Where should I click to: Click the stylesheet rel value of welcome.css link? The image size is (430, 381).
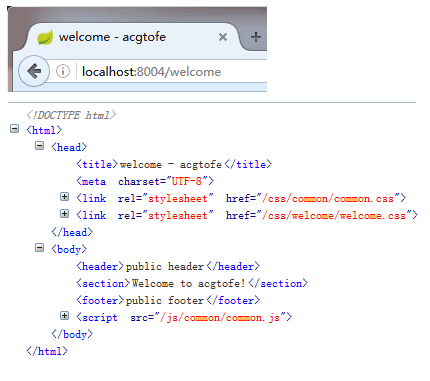[178, 216]
